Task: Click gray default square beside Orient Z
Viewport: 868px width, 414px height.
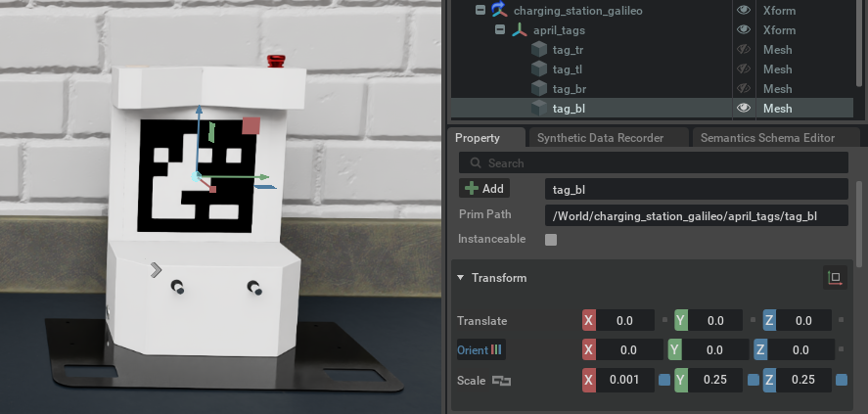Action: click(x=842, y=349)
